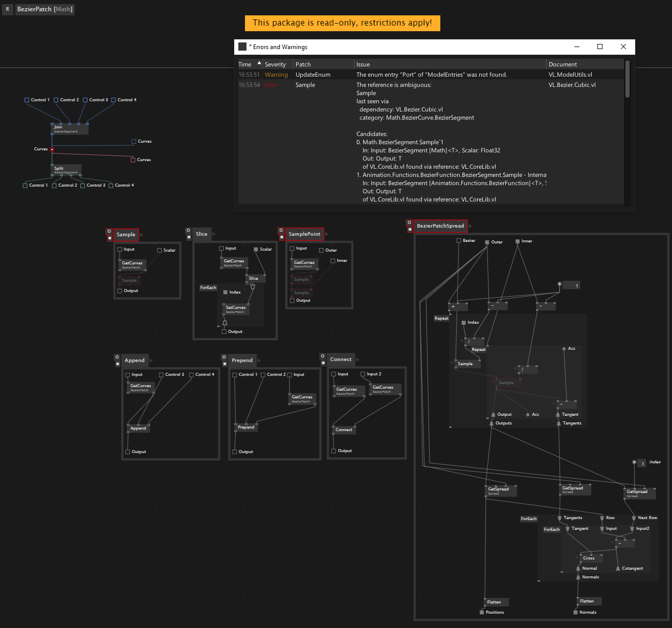Expand the arrow right of Prepend definition
The image size is (672, 628).
259,361
